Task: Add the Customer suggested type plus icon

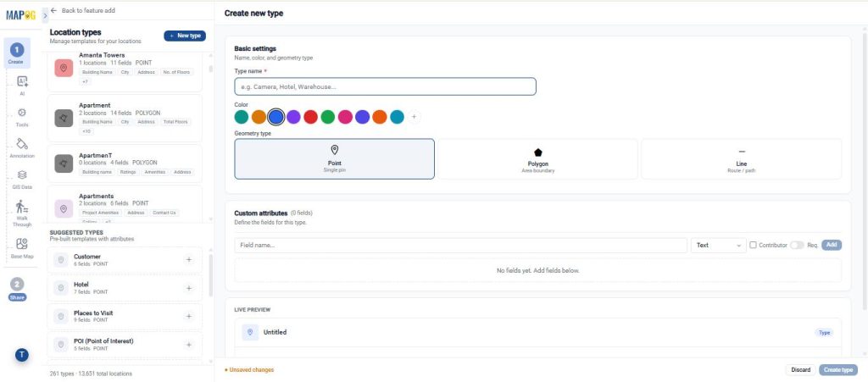Action: tap(189, 260)
